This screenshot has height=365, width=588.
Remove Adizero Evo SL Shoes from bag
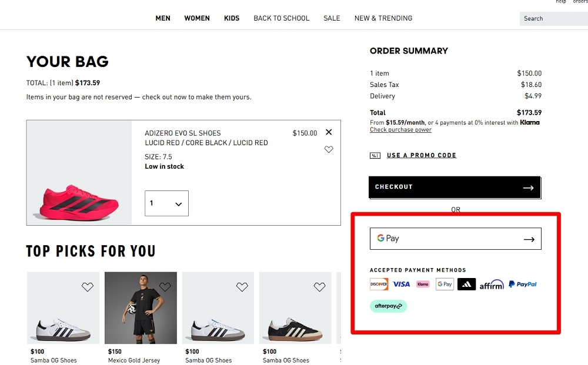click(329, 132)
